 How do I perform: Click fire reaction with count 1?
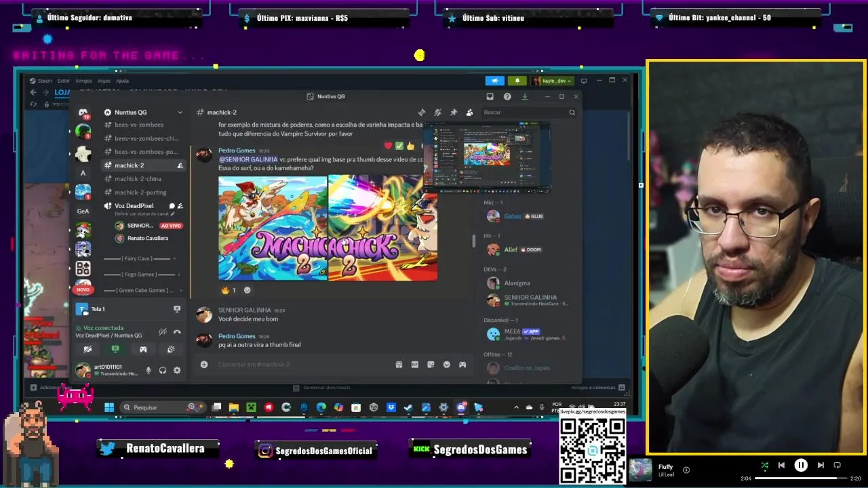pyautogui.click(x=229, y=290)
